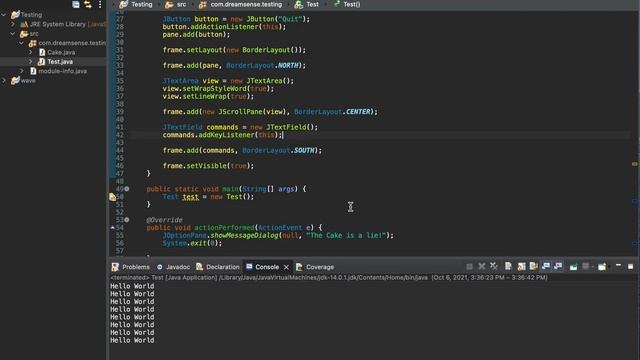Image resolution: width=640 pixels, height=360 pixels.
Task: Collapse all in Package Explorer toolbar
Action: pyautogui.click(x=76, y=4)
